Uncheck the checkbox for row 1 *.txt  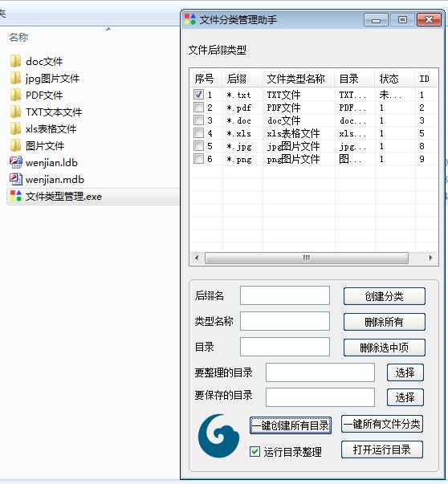[198, 94]
